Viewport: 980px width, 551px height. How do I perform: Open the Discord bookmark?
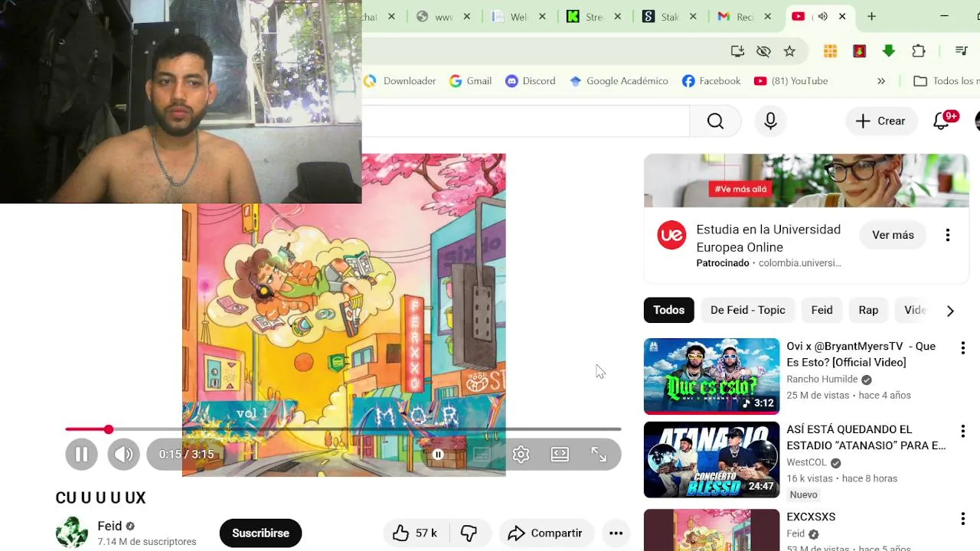point(530,81)
